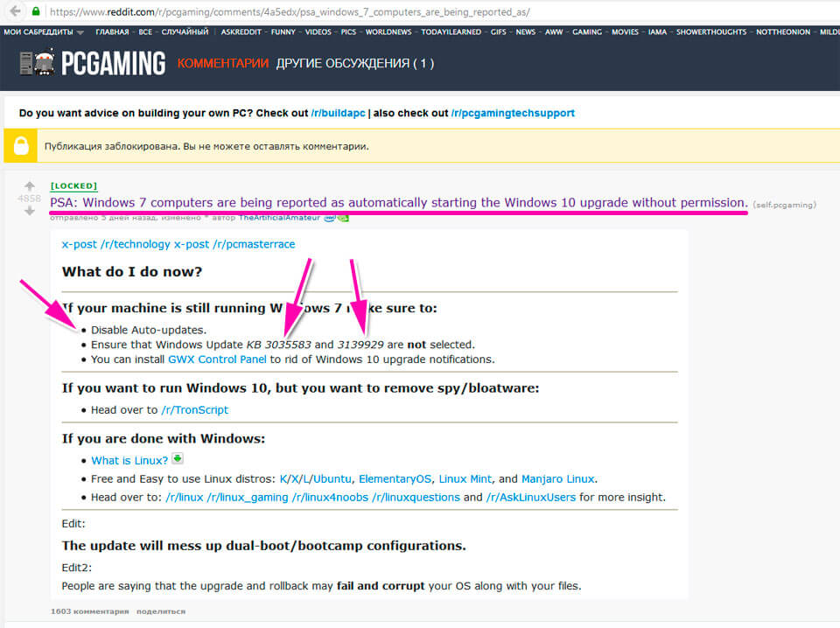Click the 'Edit2:' text
The height and width of the screenshot is (628, 840).
coord(77,568)
